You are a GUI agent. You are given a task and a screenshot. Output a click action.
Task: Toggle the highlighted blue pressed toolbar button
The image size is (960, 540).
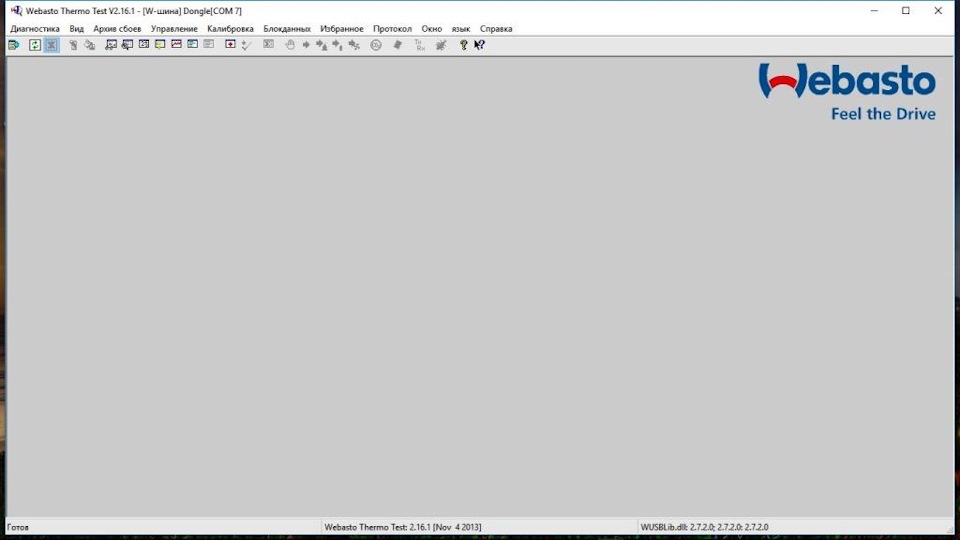click(51, 45)
